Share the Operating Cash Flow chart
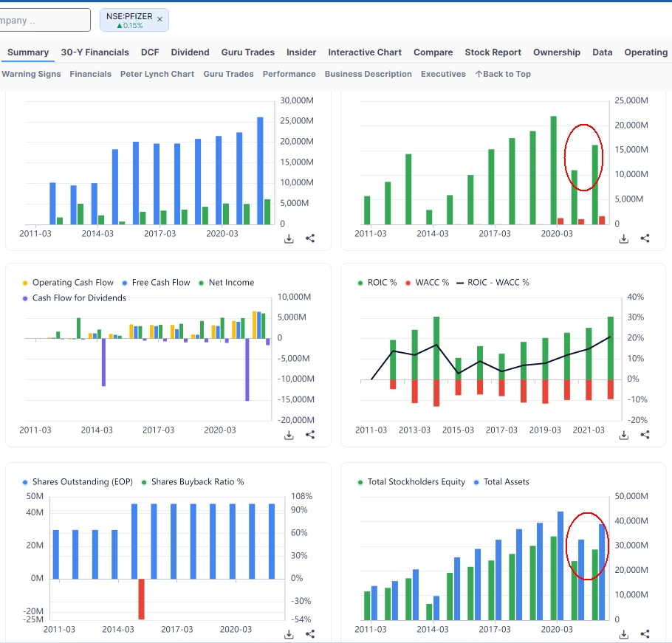The width and height of the screenshot is (672, 643). 310,435
